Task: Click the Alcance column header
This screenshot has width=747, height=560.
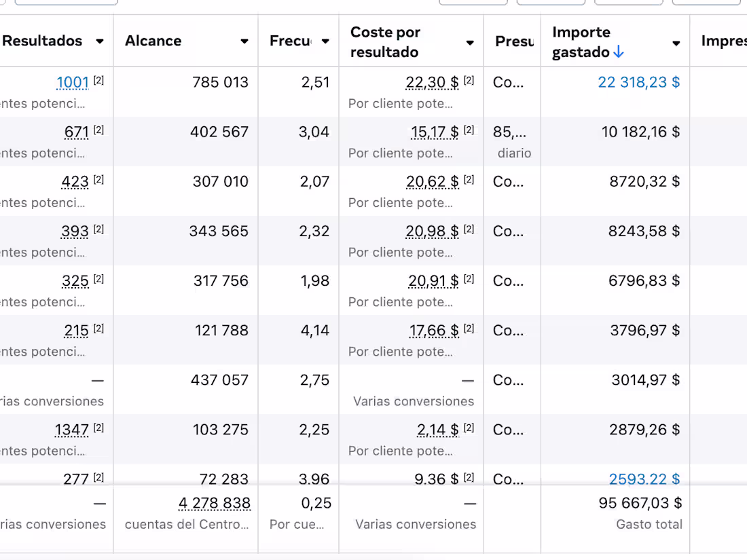Action: pos(153,41)
